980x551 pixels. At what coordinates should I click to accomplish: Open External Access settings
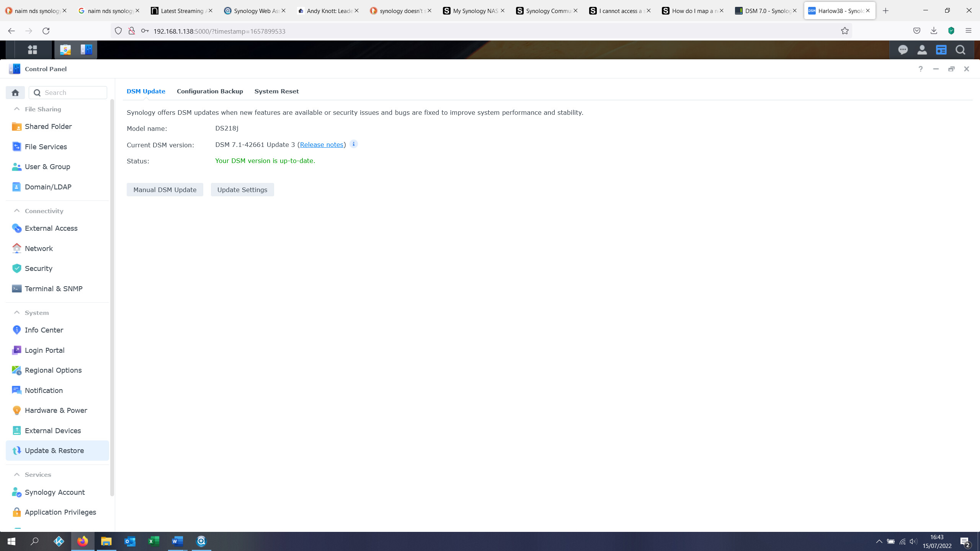coord(57,228)
